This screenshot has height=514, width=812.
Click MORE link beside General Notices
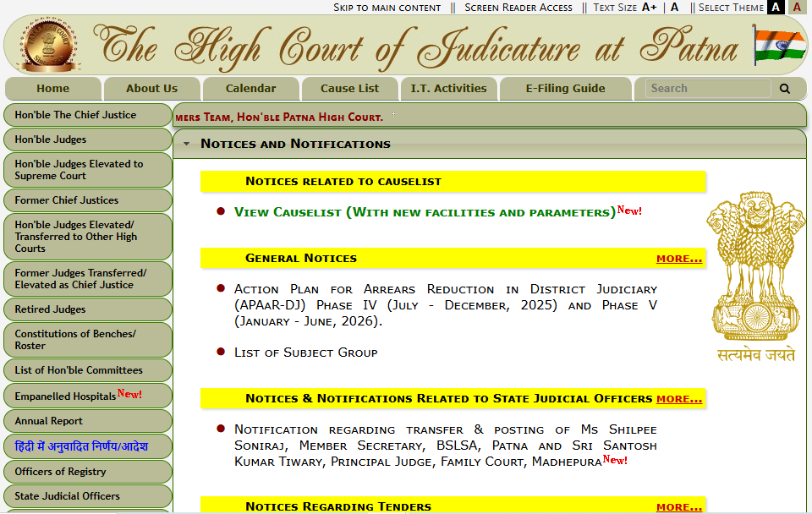point(679,259)
